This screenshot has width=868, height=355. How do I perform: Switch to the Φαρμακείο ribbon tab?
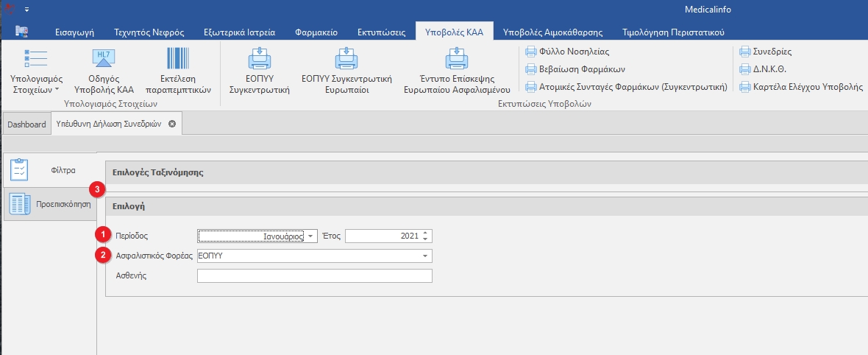click(316, 32)
